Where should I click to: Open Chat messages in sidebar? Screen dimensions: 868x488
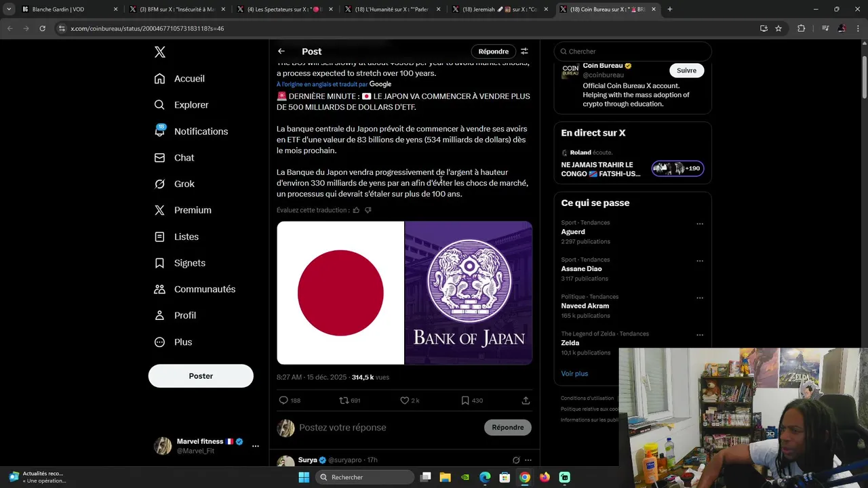(174, 158)
